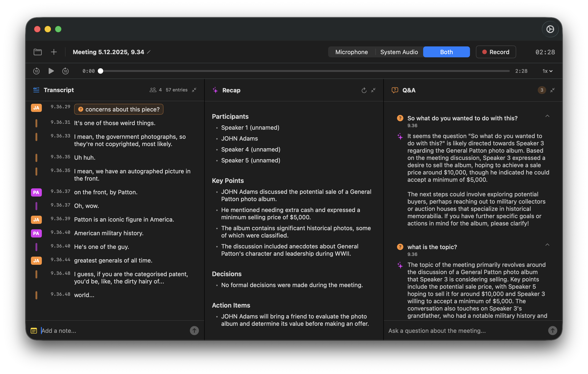Screen dimensions: 588x374
Task: Open app settings via the gear icon
Action: pos(550,29)
